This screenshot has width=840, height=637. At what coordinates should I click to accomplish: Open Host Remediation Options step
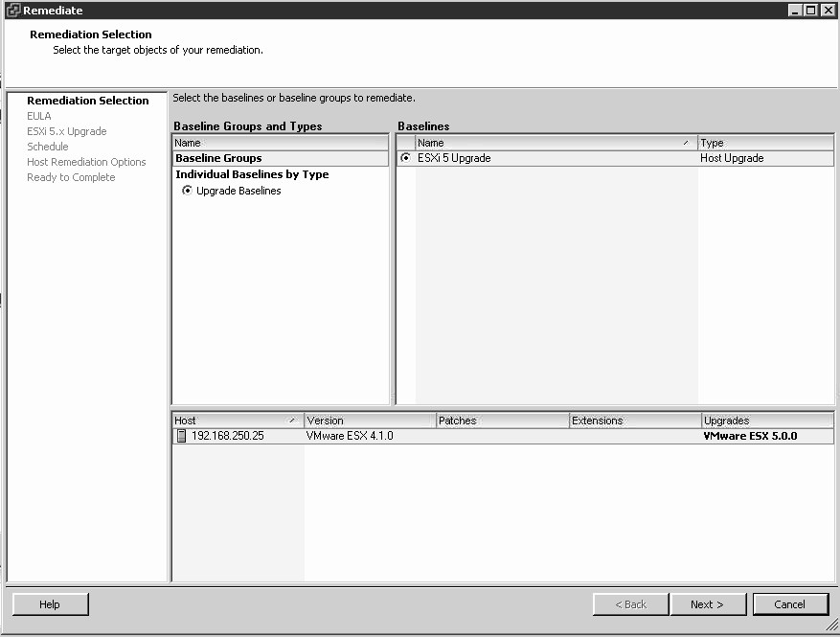coord(86,162)
